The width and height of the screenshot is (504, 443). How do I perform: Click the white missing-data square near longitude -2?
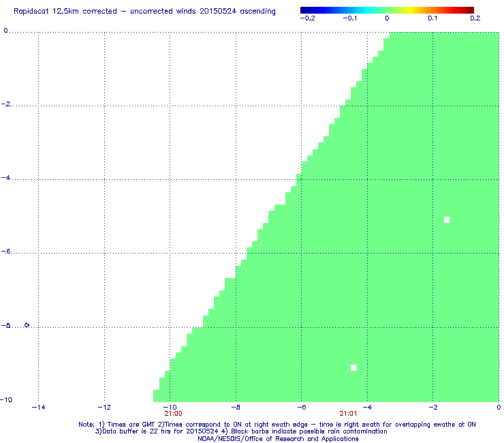(x=447, y=219)
